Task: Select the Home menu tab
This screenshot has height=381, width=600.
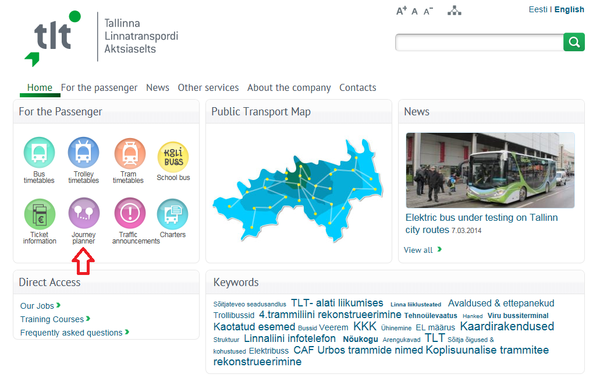Action: (x=39, y=88)
